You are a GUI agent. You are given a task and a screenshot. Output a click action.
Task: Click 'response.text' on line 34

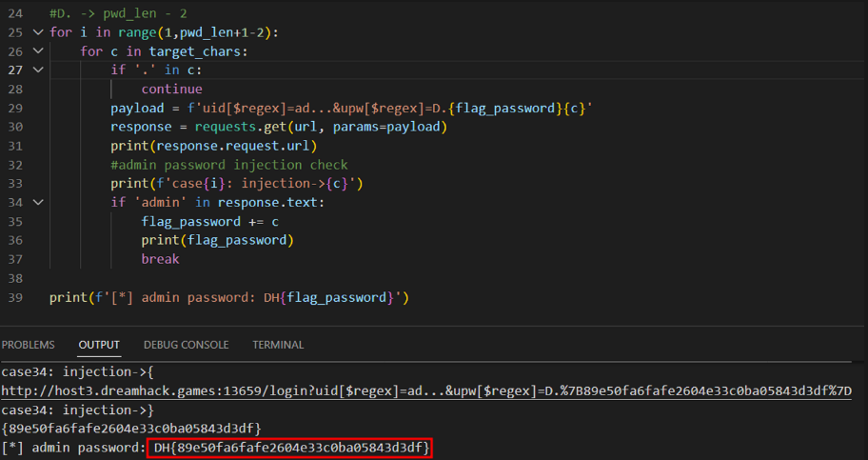(x=267, y=202)
